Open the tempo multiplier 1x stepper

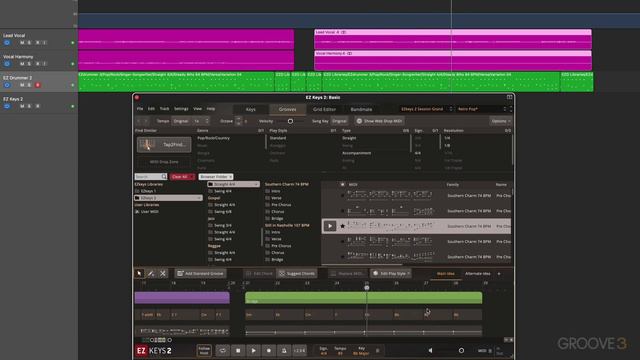201,121
